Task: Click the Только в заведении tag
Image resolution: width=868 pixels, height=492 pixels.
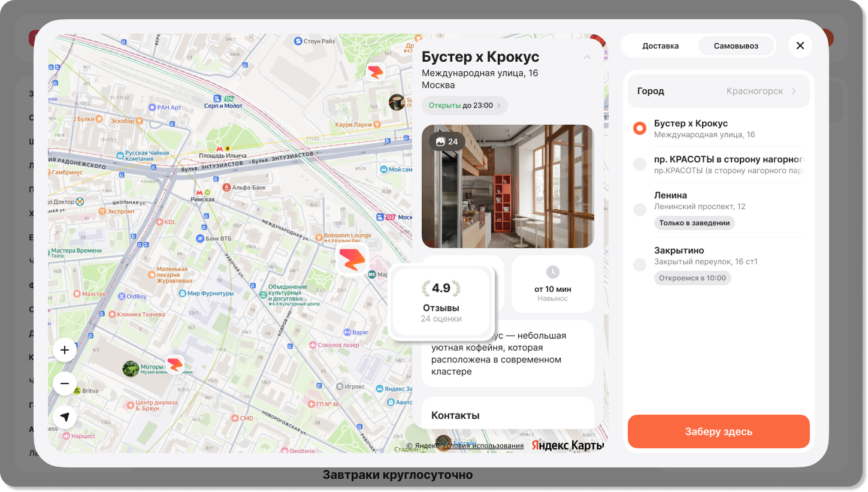Action: [694, 223]
